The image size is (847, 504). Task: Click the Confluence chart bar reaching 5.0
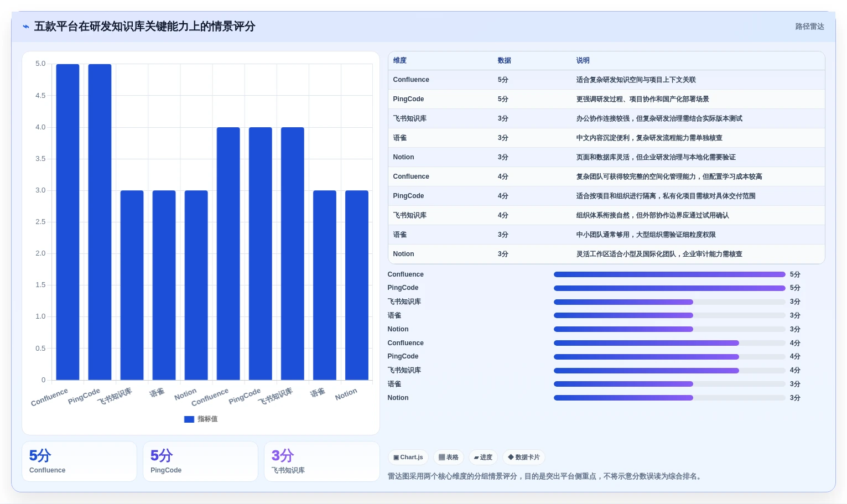click(67, 222)
